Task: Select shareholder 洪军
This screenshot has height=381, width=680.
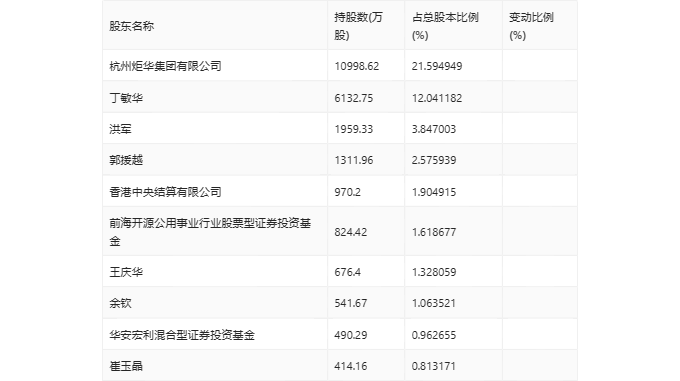Action: coord(120,129)
